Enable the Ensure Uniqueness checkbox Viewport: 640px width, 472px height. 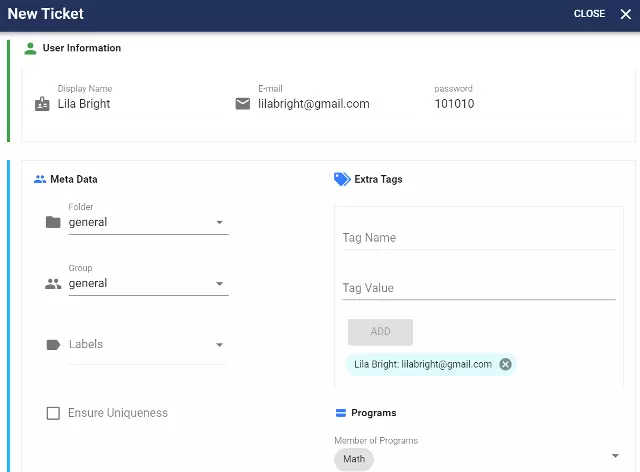click(x=53, y=413)
